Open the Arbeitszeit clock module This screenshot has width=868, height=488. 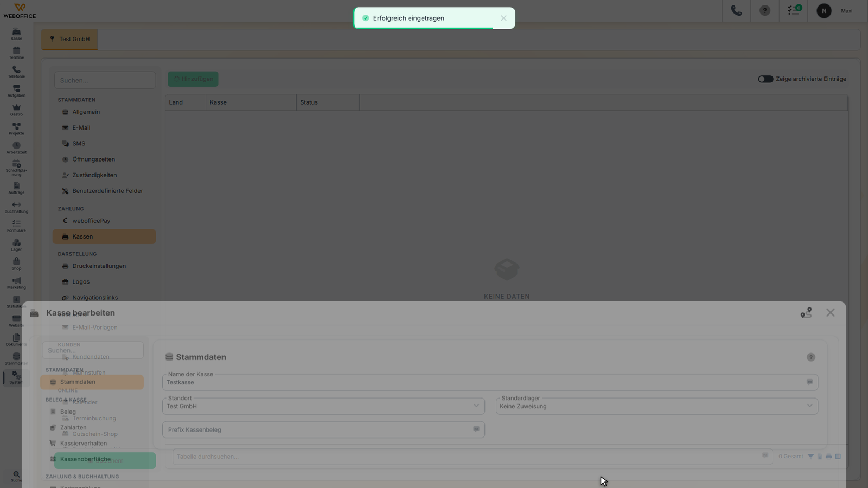[x=16, y=147]
